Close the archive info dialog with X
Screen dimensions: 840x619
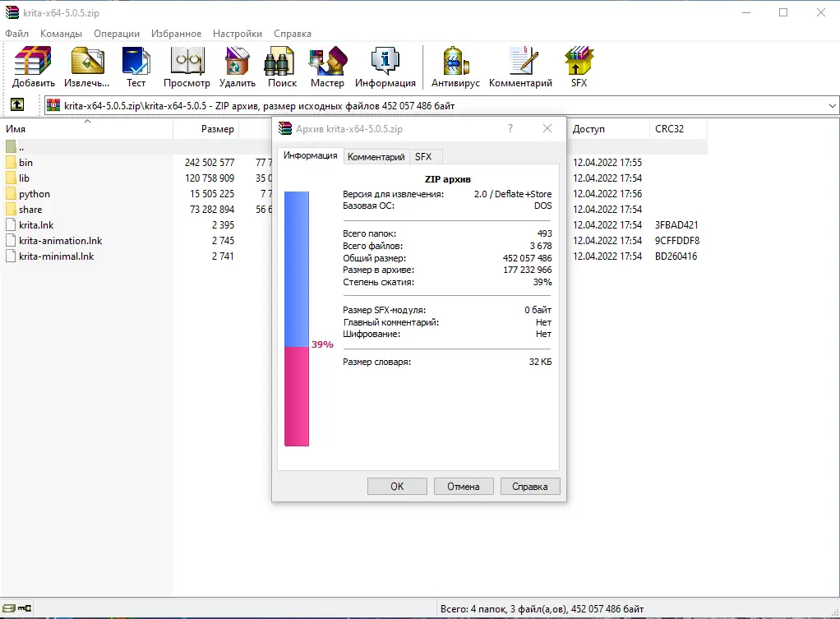547,128
